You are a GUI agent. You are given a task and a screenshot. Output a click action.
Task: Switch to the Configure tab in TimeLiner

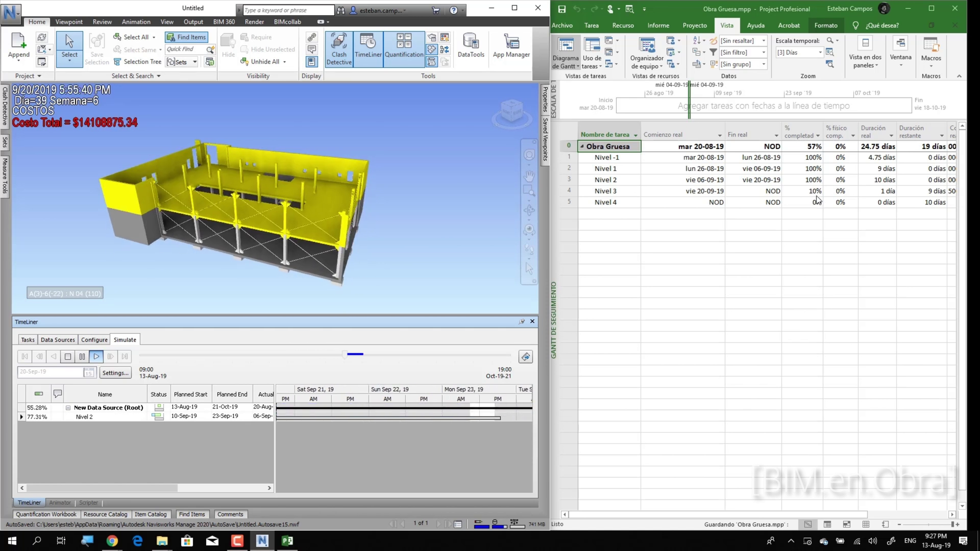click(x=94, y=340)
